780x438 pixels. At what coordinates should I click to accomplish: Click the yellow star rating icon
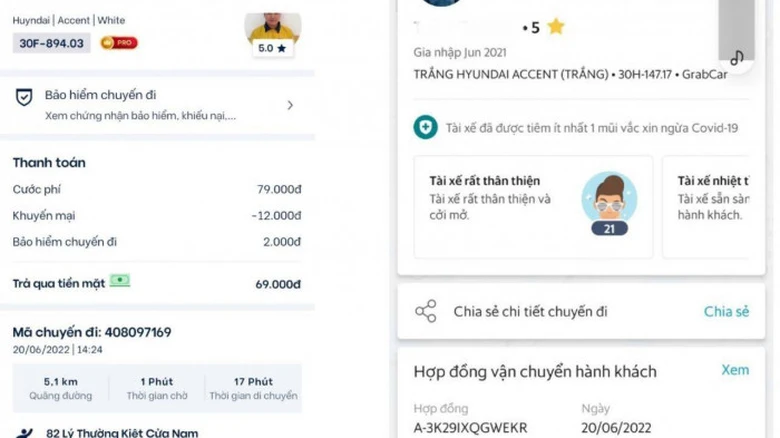coord(556,27)
